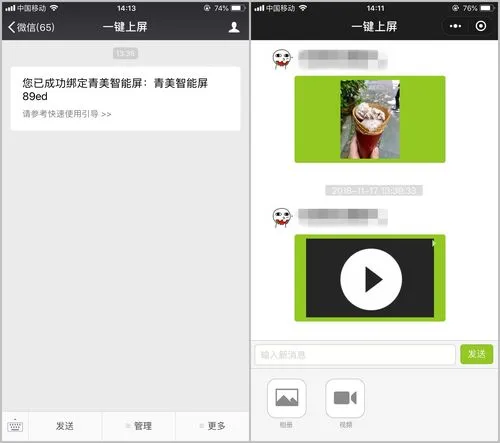Open quick usage guide link
500x443 pixels.
pyautogui.click(x=67, y=114)
